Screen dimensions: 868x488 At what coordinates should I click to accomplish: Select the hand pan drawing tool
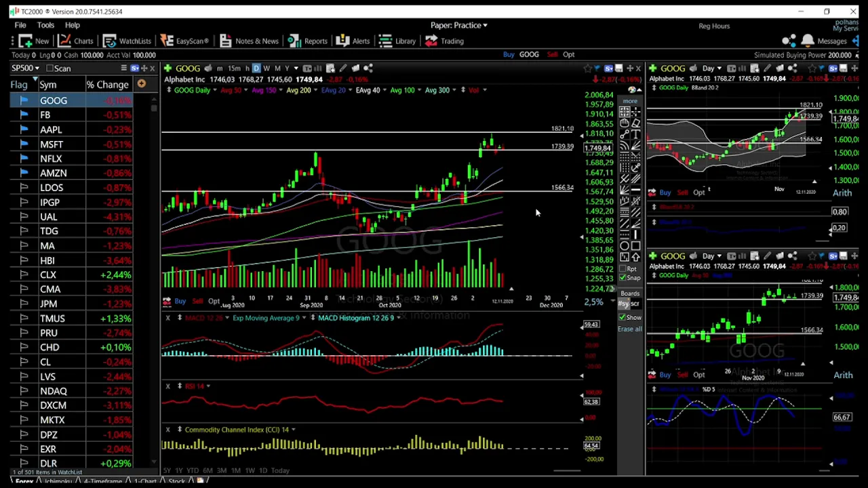pyautogui.click(x=625, y=123)
